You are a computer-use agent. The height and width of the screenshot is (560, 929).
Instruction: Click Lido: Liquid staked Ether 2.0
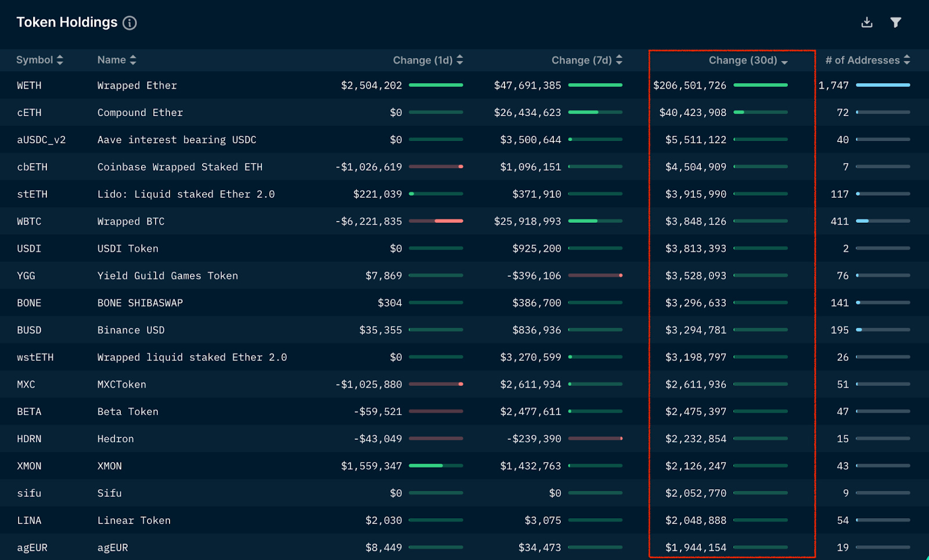click(186, 194)
